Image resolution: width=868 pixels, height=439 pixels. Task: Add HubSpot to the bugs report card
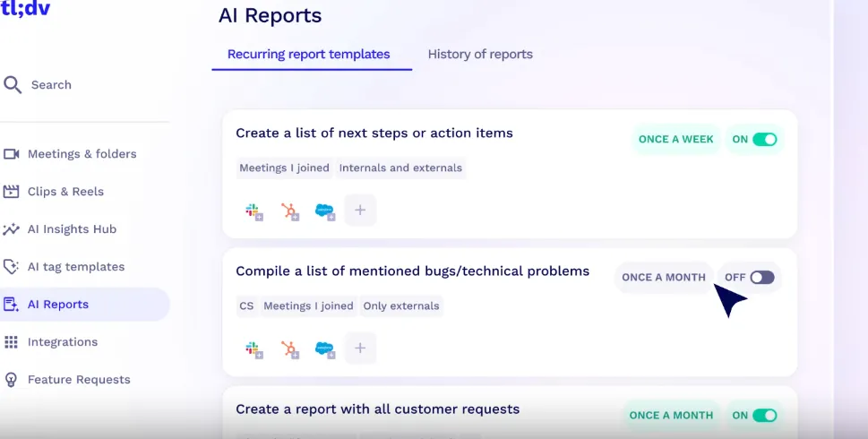tap(290, 350)
